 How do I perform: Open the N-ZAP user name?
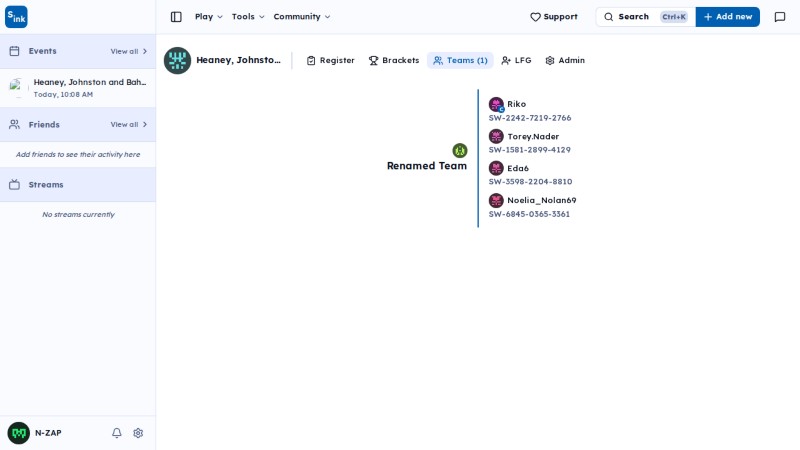[x=48, y=433]
